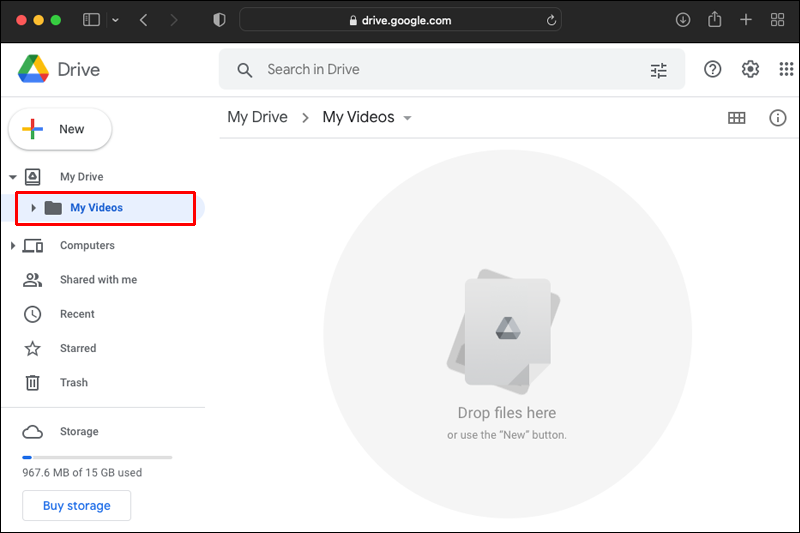Click the New button
This screenshot has width=800, height=533.
point(60,129)
